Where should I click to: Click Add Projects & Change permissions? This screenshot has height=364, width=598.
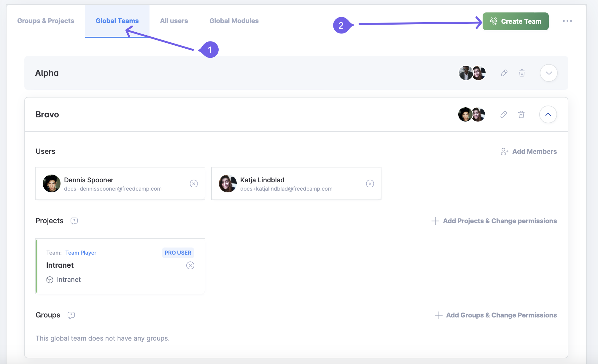(494, 221)
